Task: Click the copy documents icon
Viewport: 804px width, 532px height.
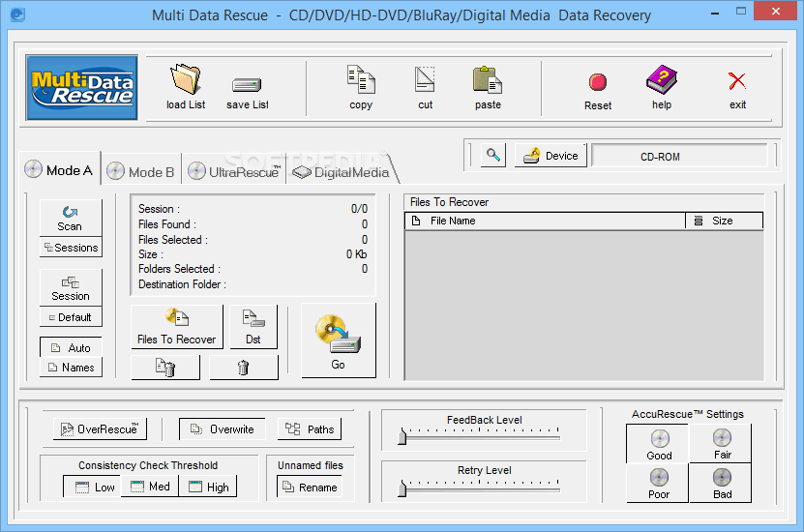Action: coord(361,79)
